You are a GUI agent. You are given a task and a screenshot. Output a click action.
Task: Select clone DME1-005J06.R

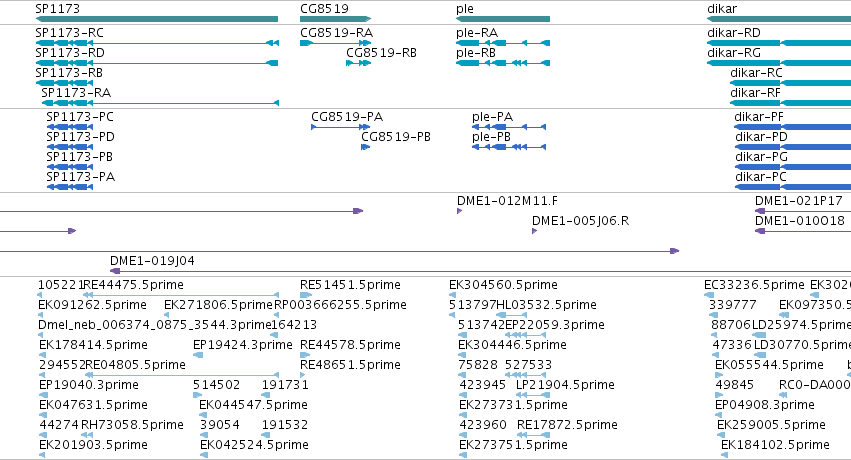(581, 221)
